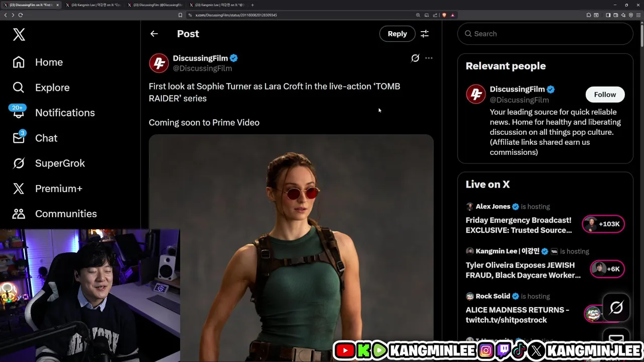Screen dimensions: 644x362
Task: Open Alex Jones Friday Emergency Broadcast
Action: 519,225
